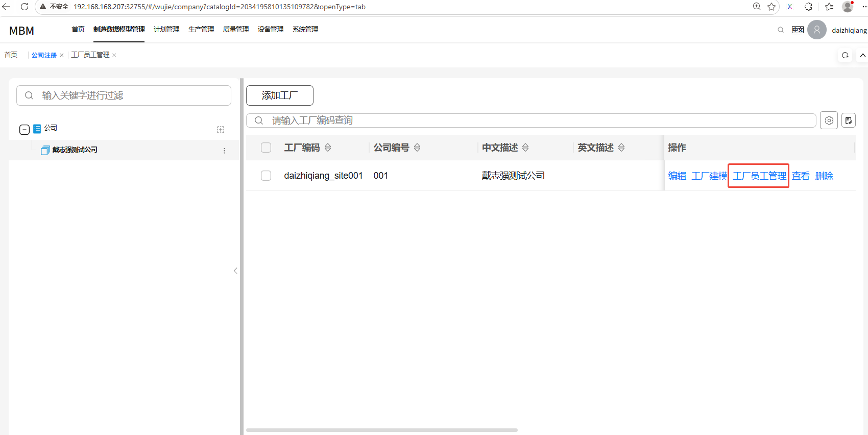Open the browser extensions puzzle icon

(x=808, y=7)
